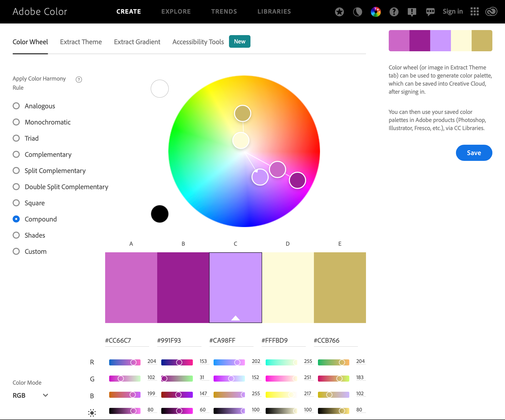The height and width of the screenshot is (420, 505).
Task: Open the favorites star icon in header
Action: [x=339, y=12]
